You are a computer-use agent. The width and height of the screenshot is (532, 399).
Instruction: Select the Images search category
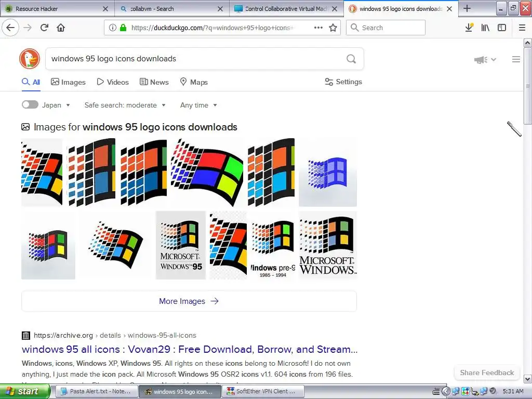coord(68,82)
